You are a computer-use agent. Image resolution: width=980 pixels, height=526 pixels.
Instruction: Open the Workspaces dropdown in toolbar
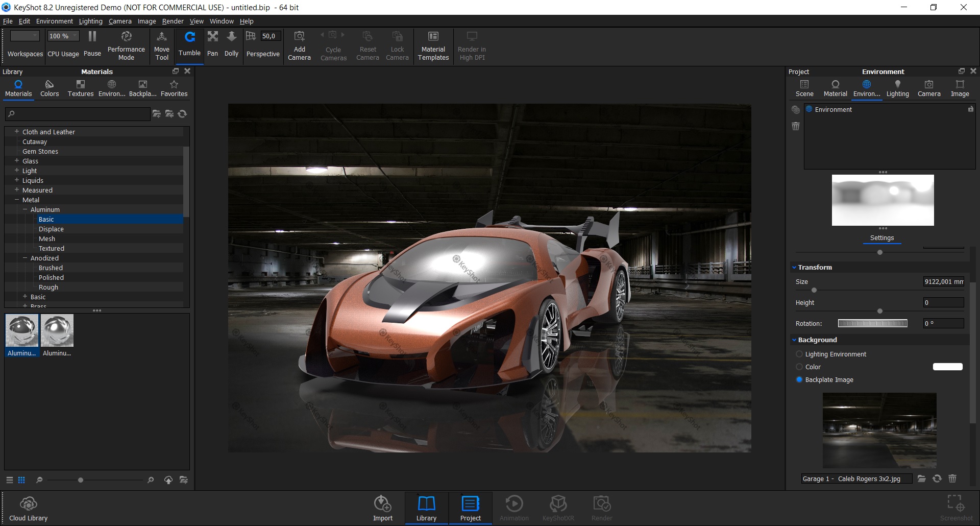(25, 36)
